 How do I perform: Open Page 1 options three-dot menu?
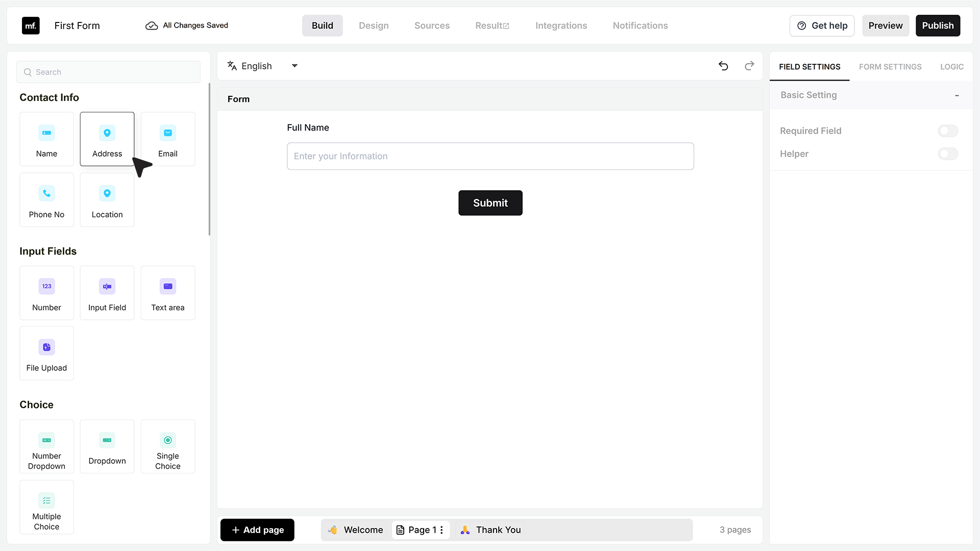pyautogui.click(x=442, y=530)
